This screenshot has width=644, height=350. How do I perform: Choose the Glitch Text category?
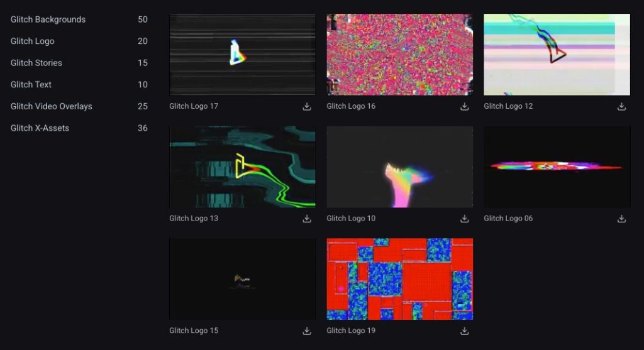[x=31, y=85]
